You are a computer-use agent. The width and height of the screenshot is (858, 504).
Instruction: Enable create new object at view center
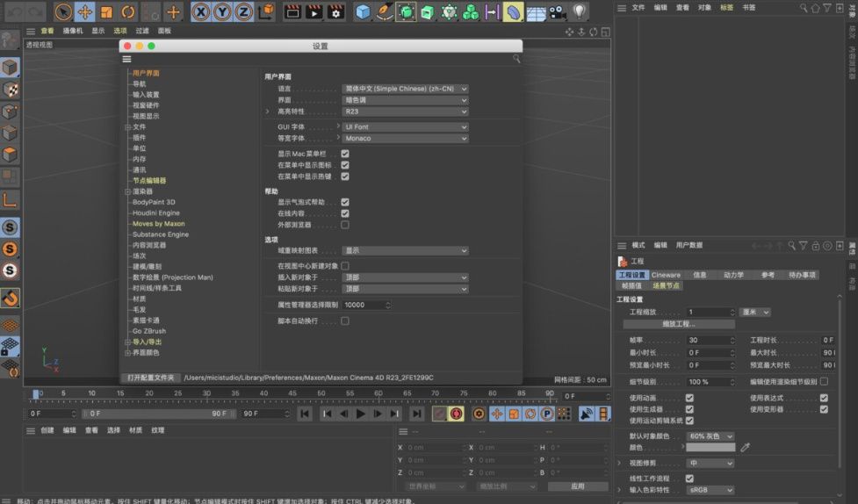tap(345, 266)
